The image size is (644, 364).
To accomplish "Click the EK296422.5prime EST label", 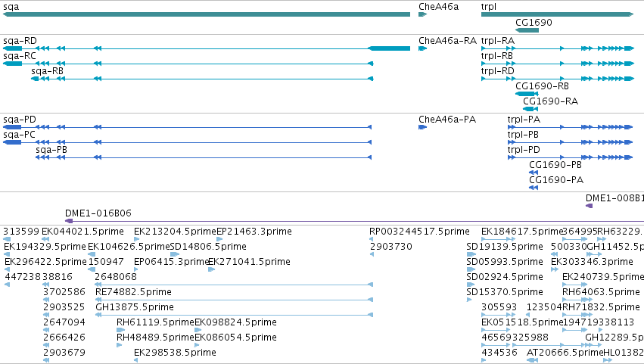I will pyautogui.click(x=45, y=262).
